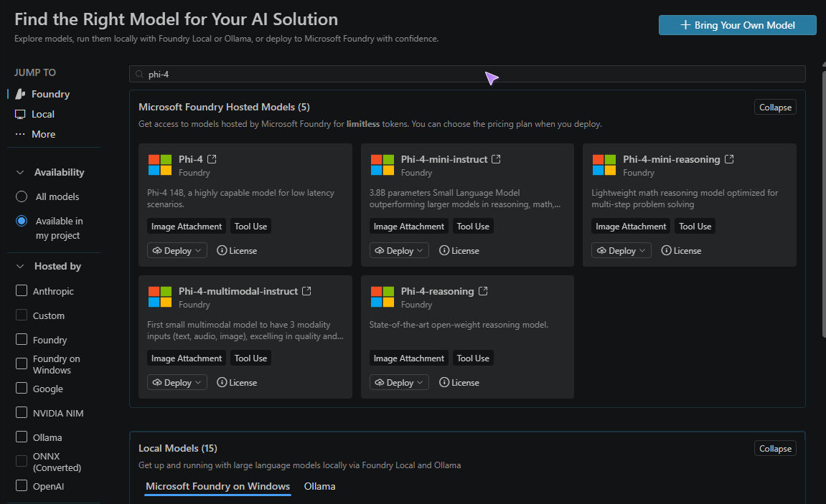826x504 pixels.
Task: Open Deploy dropdown on Phi-4-multimodal-instruct card
Action: coord(177,382)
